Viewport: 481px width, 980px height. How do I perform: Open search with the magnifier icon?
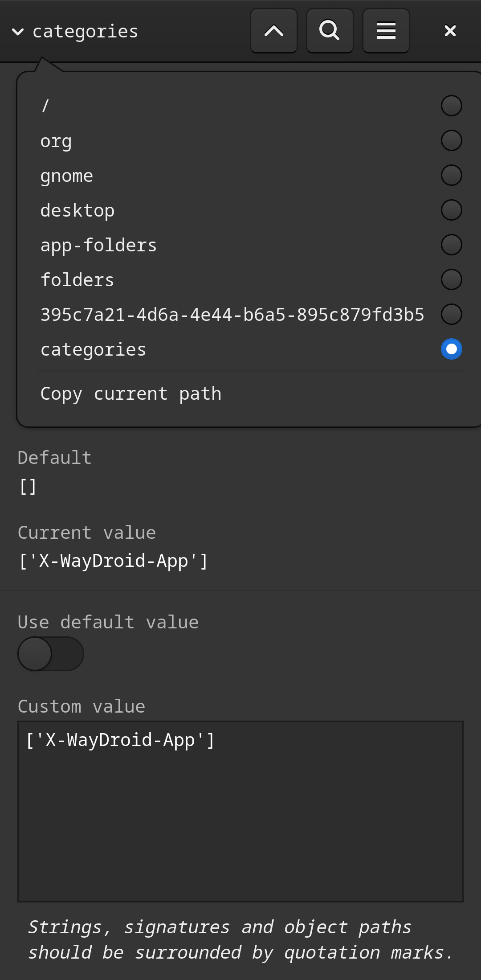(x=330, y=31)
